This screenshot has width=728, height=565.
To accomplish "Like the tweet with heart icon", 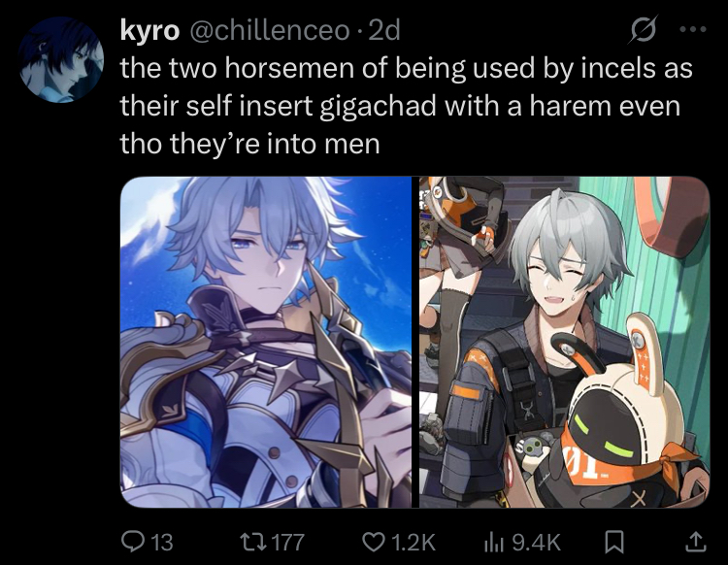I will (374, 542).
